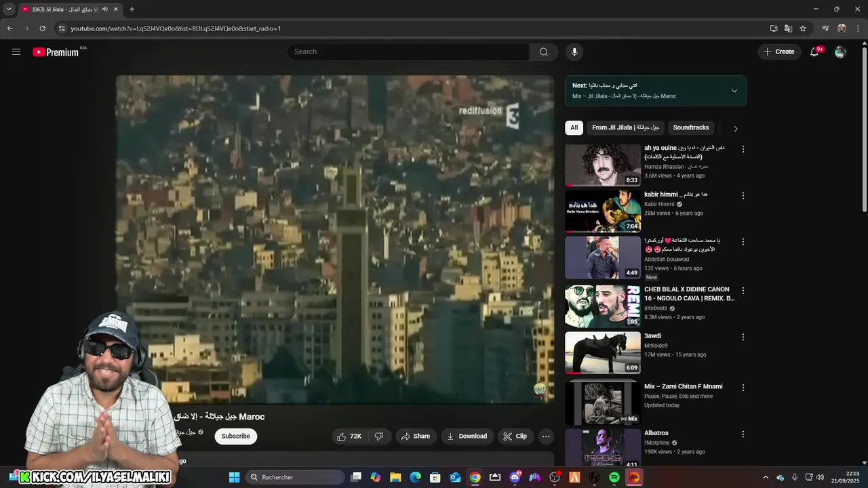Go back to previous page
This screenshot has width=868, height=488.
tap(9, 28)
